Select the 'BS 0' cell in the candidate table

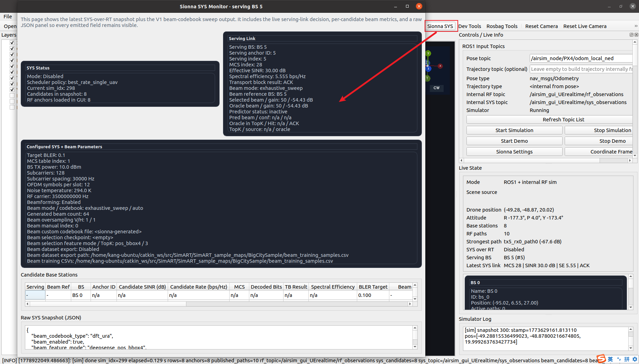pos(81,295)
